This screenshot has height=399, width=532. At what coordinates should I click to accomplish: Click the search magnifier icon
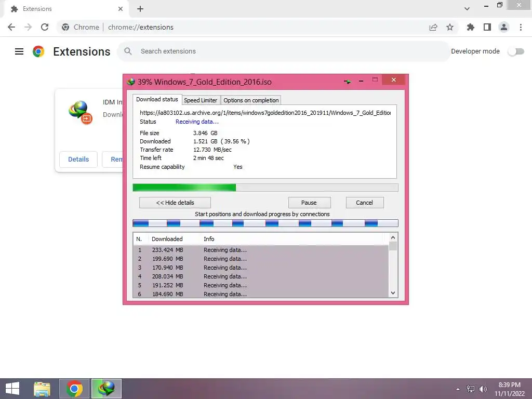point(128,51)
